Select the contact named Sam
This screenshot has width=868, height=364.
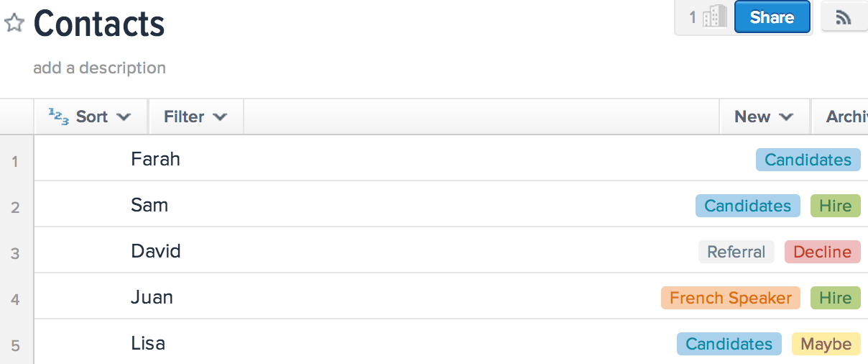click(149, 205)
